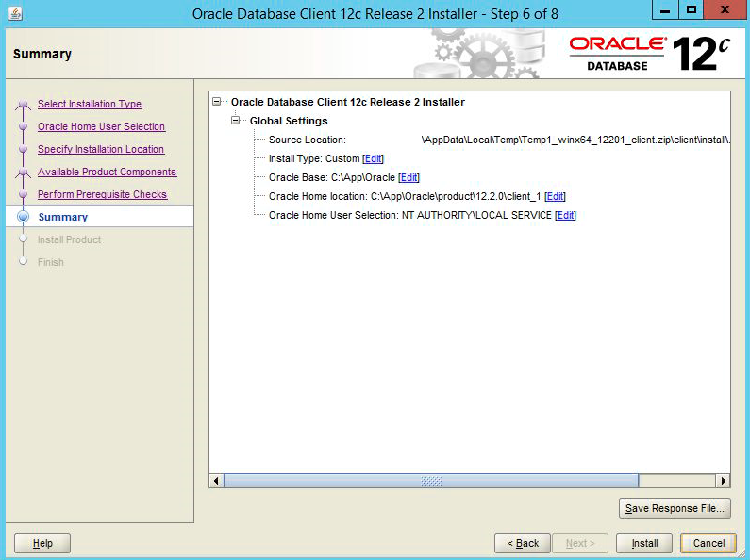Edit the Oracle Home location

coord(555,196)
